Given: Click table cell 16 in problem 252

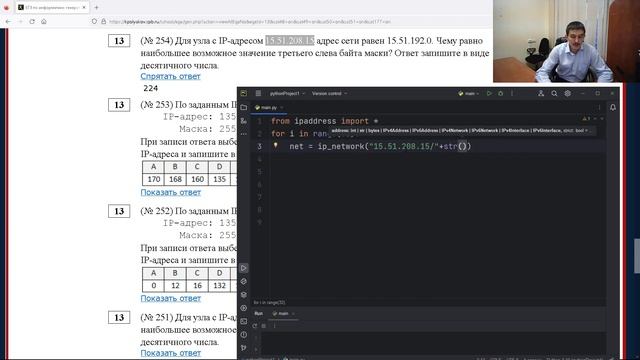Looking at the screenshot, I should tap(197, 285).
